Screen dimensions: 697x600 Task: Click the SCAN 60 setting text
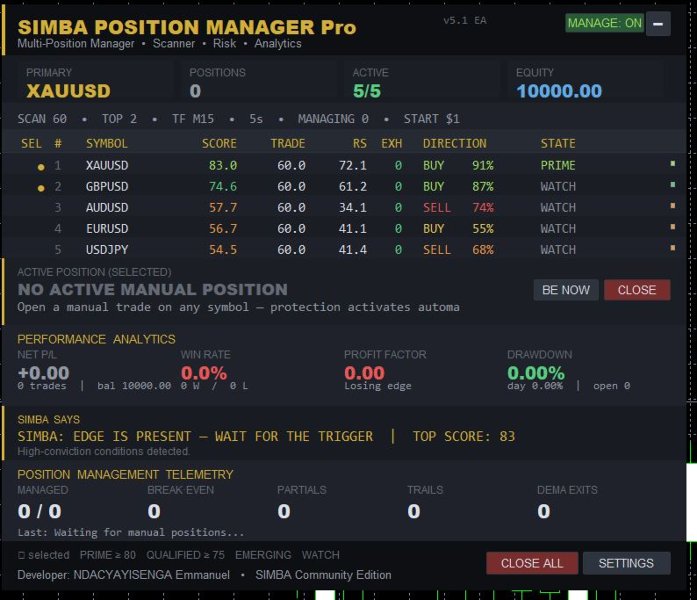[x=42, y=119]
